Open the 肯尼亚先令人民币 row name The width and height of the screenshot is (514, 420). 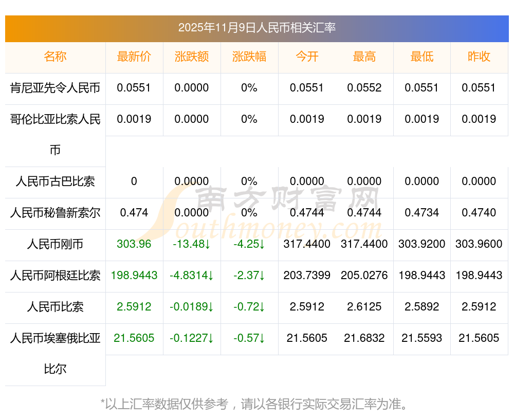pyautogui.click(x=55, y=88)
